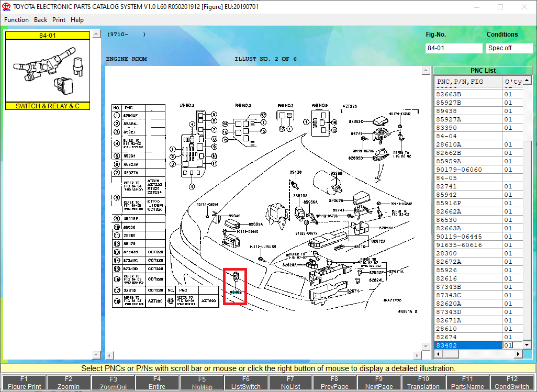Go to next page with F9 NextPage
Viewport: 537px width, 392px height.
379,383
